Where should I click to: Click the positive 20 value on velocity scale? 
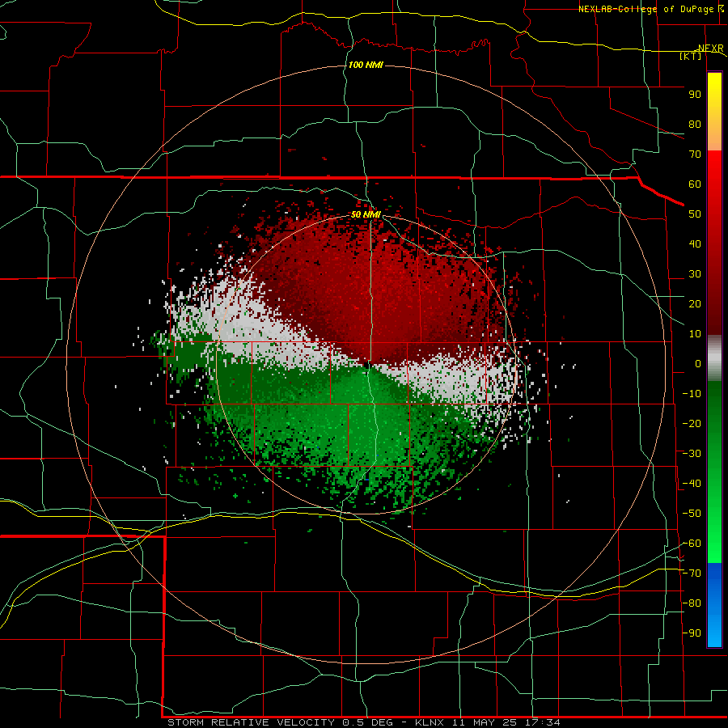[695, 304]
